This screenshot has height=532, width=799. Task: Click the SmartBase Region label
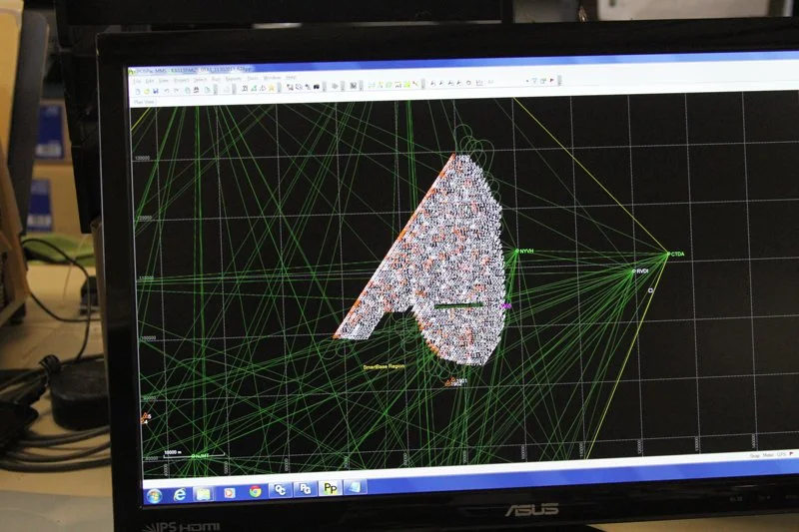[x=384, y=366]
